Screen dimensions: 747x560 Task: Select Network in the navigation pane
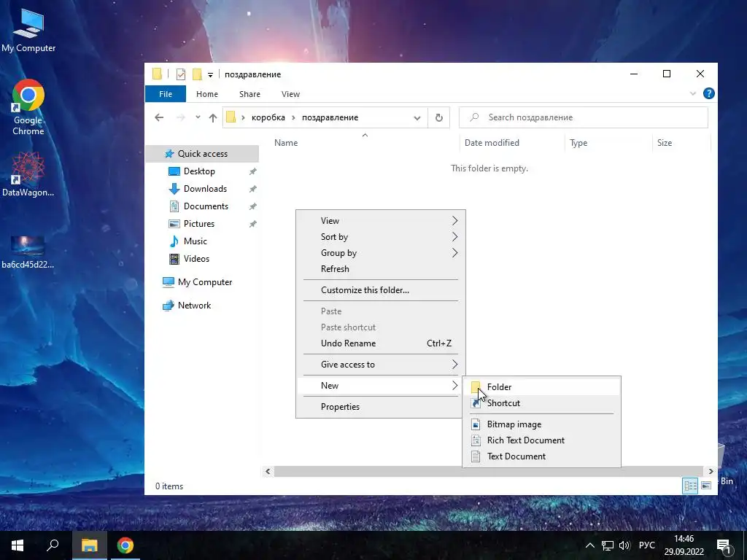click(x=194, y=306)
